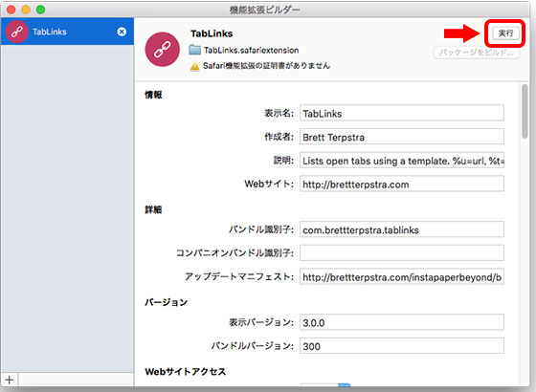Click the 作成者 field with Brett Terpstra
Screen dimensions: 536x392
click(402, 137)
